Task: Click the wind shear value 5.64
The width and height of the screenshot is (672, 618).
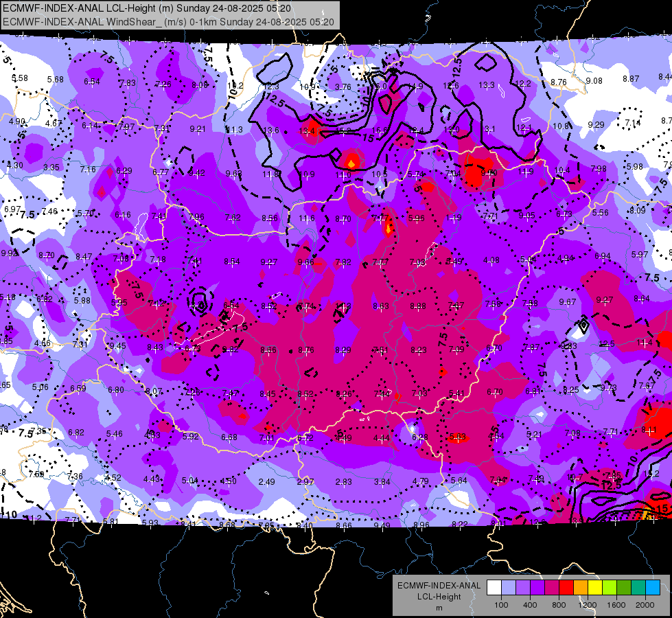Action: (459, 481)
